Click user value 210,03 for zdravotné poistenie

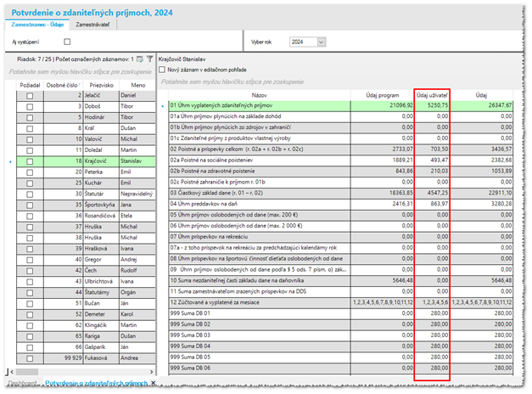pos(432,172)
